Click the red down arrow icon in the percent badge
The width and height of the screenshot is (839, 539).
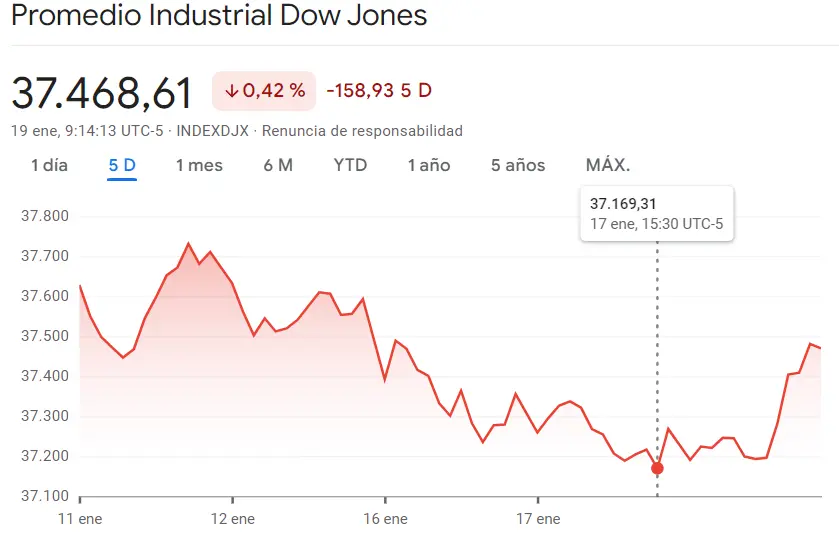coord(231,91)
